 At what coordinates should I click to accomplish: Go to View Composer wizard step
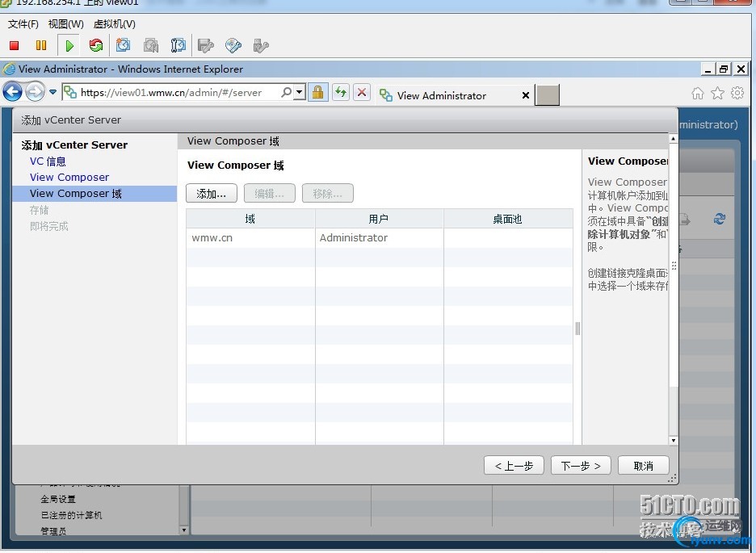[x=69, y=178]
